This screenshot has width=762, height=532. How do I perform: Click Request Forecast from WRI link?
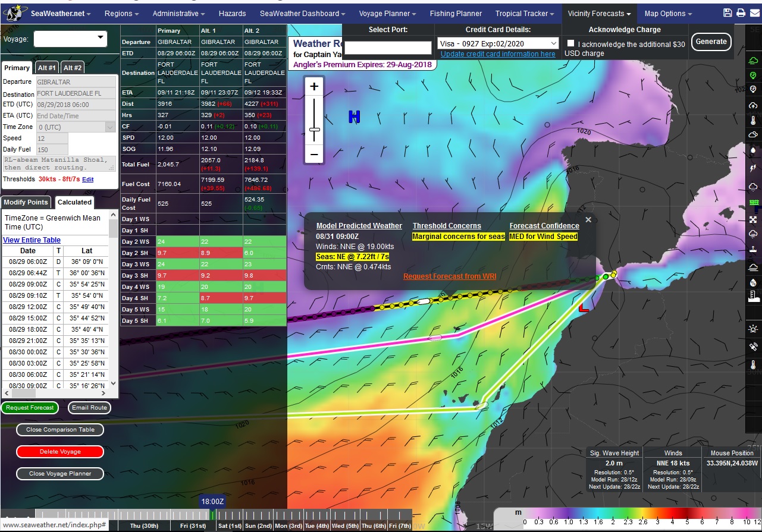(450, 276)
